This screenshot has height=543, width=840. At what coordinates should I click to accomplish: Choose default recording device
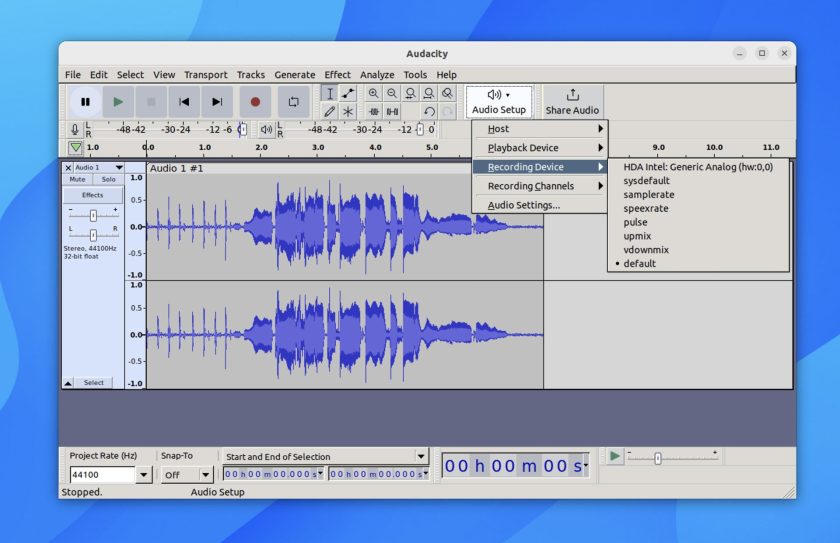pos(698,263)
